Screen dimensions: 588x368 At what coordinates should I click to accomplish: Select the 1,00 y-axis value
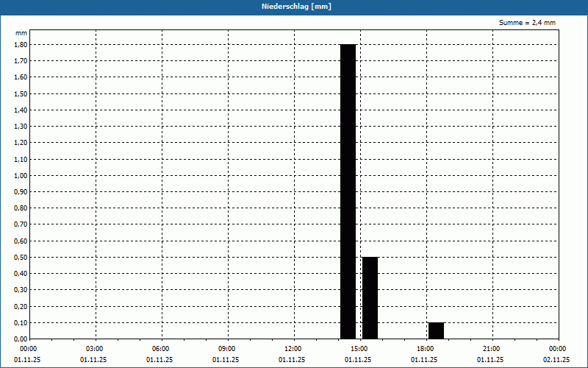21,175
